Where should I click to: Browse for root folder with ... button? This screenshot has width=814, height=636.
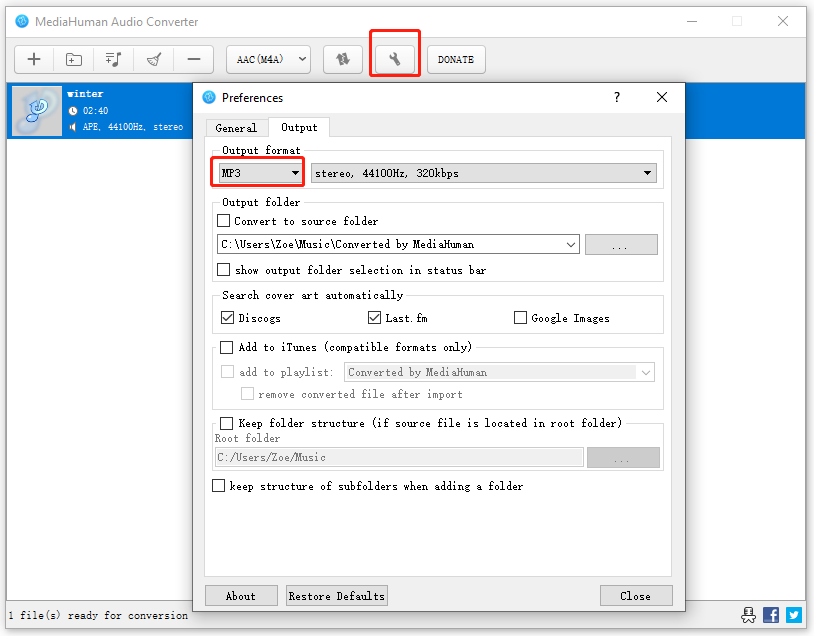(623, 457)
